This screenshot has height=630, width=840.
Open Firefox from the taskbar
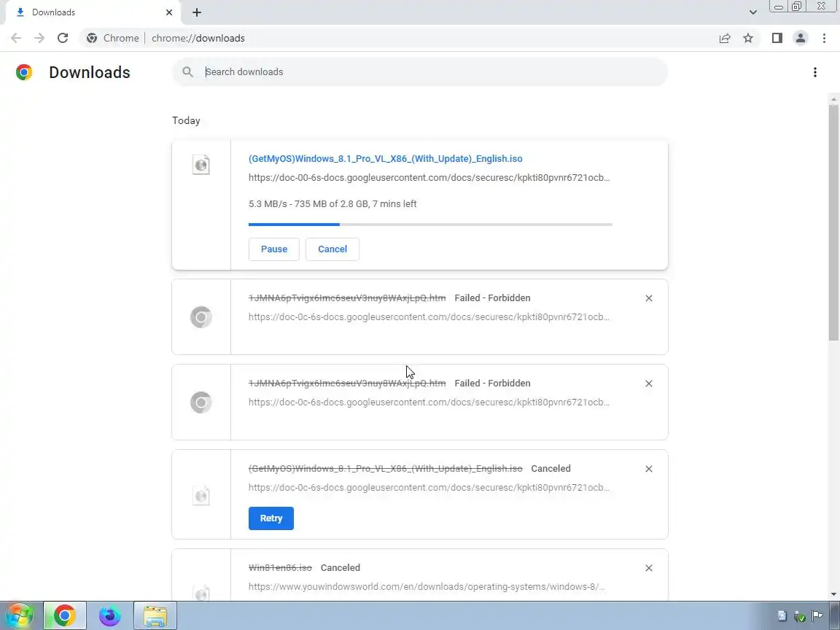click(x=110, y=615)
